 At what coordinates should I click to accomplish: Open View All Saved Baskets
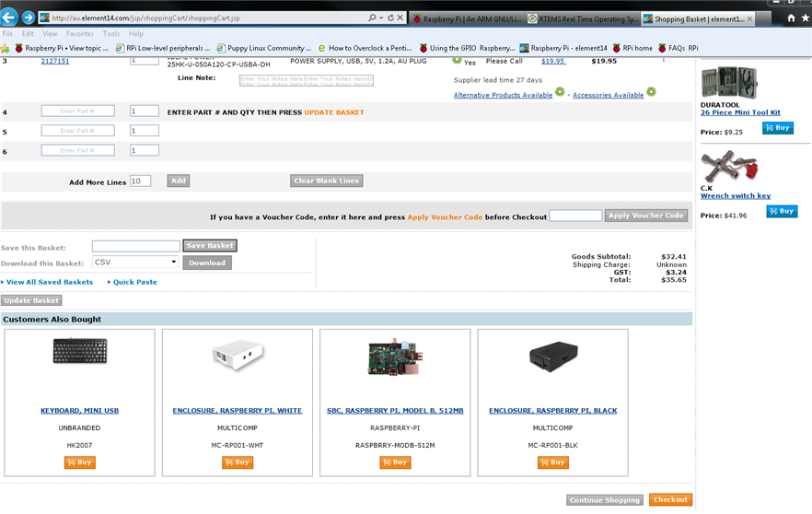click(x=50, y=282)
